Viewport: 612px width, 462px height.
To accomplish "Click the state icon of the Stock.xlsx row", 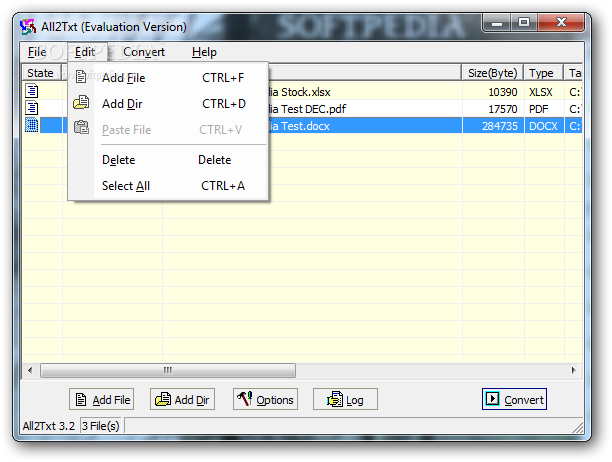I will [32, 91].
